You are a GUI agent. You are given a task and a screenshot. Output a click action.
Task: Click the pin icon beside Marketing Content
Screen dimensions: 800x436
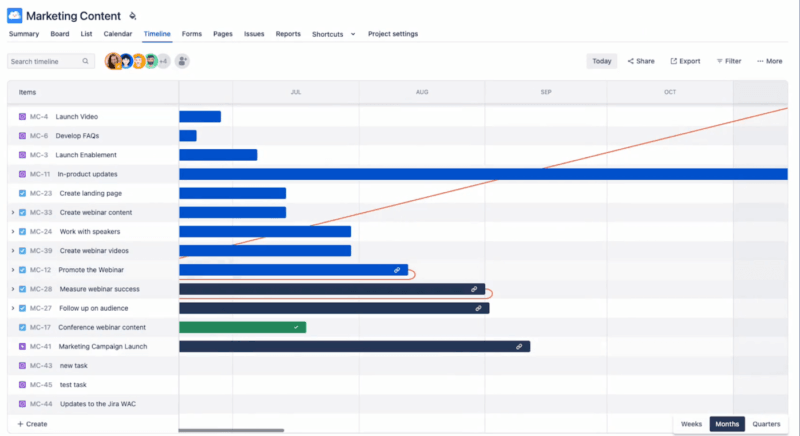(133, 16)
